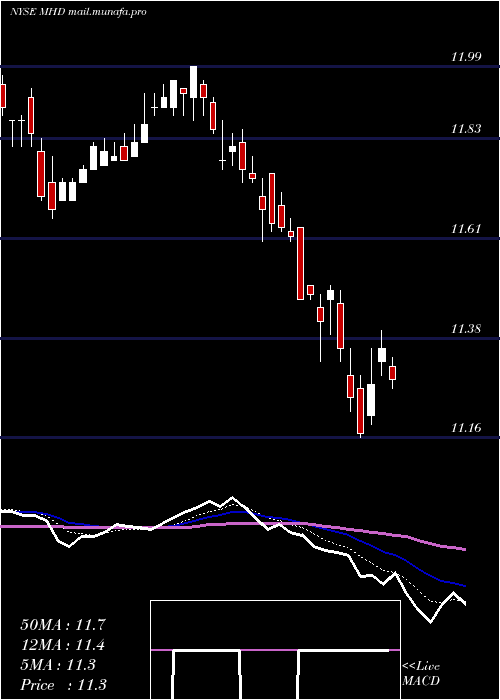Select the 11.38 price level label
The height and width of the screenshot is (700, 500).
point(466,329)
